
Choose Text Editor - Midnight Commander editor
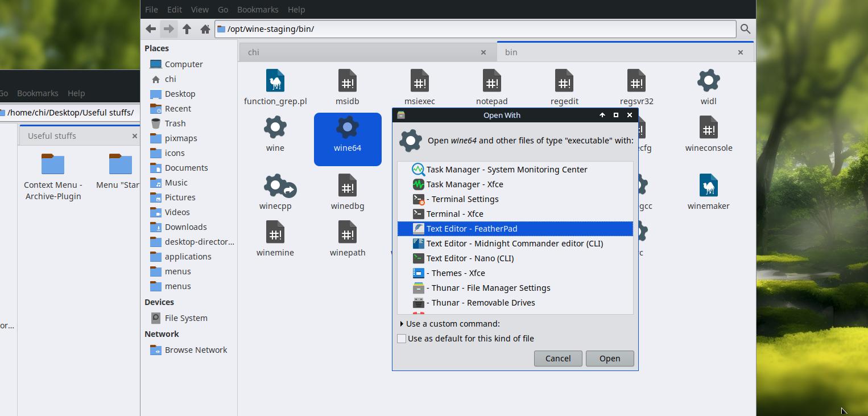(x=515, y=244)
